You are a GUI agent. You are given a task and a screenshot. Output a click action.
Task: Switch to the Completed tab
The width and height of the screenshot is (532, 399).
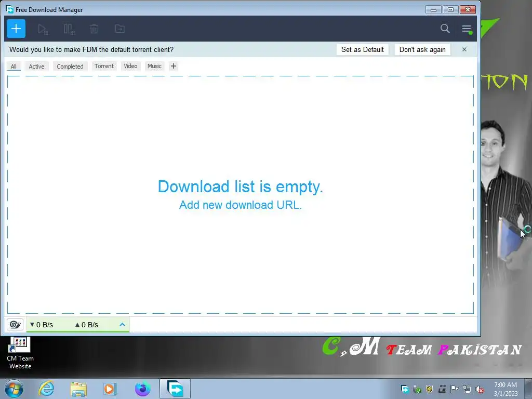click(70, 66)
